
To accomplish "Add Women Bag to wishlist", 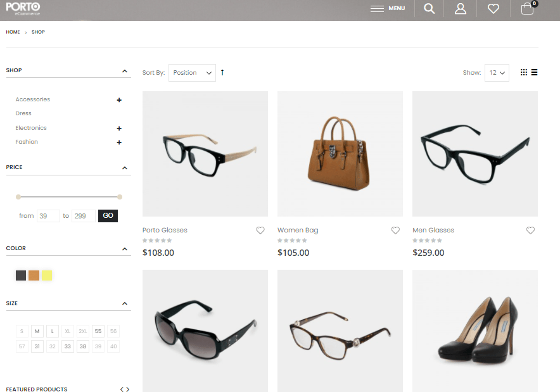I will [395, 231].
